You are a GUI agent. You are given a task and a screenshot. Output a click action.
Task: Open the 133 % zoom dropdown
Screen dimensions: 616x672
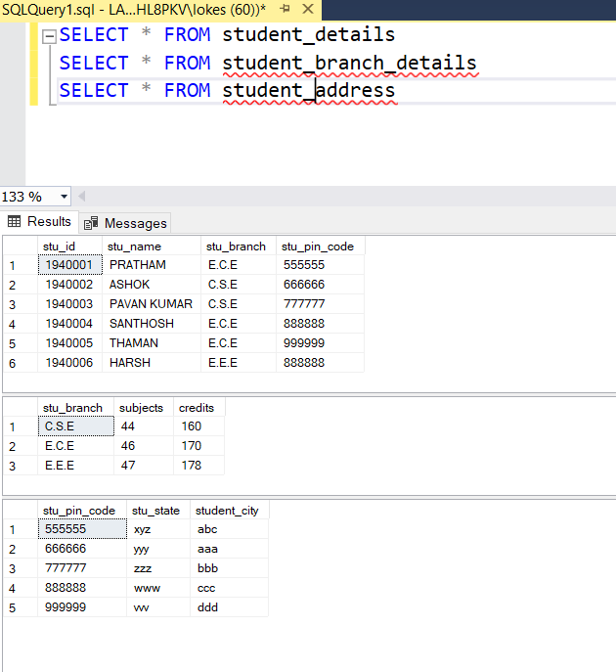(65, 197)
